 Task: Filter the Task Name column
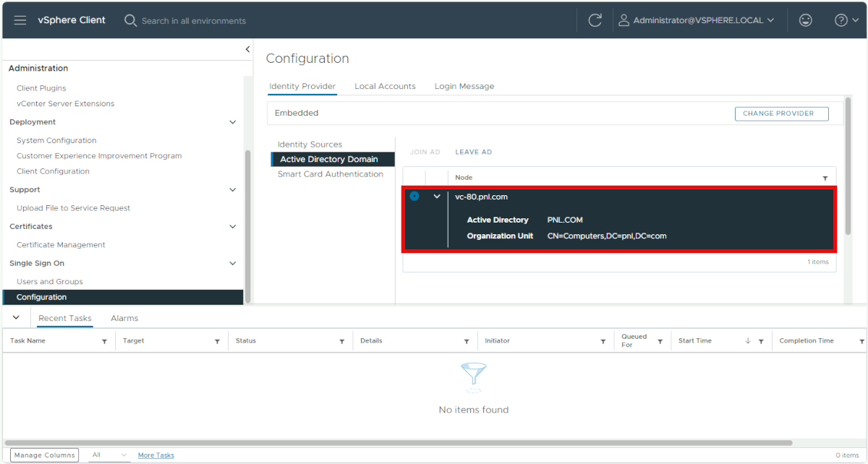point(104,341)
